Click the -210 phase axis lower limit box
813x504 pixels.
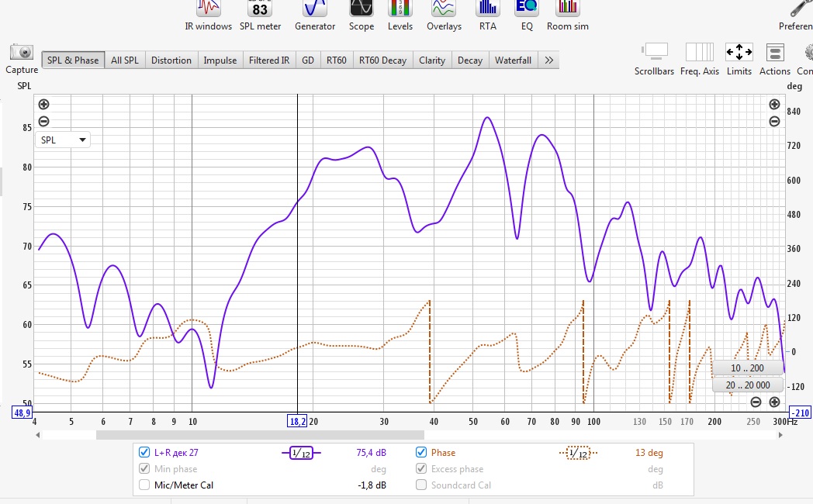tap(800, 413)
